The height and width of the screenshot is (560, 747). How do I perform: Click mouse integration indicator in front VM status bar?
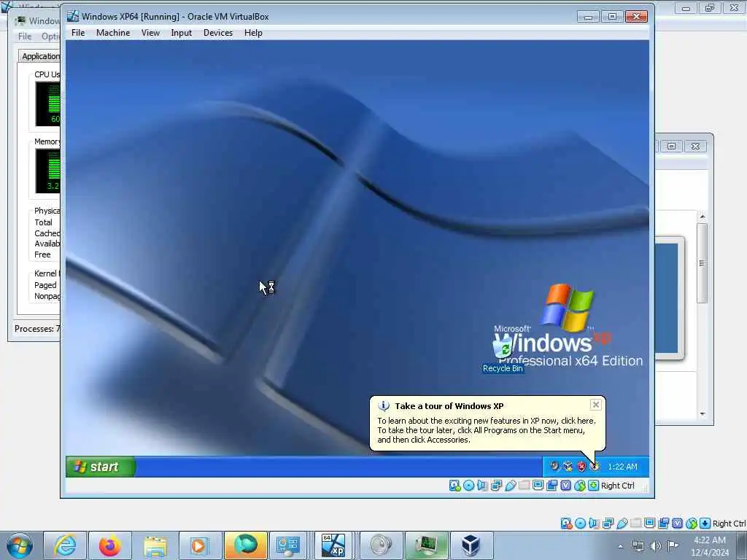(579, 485)
